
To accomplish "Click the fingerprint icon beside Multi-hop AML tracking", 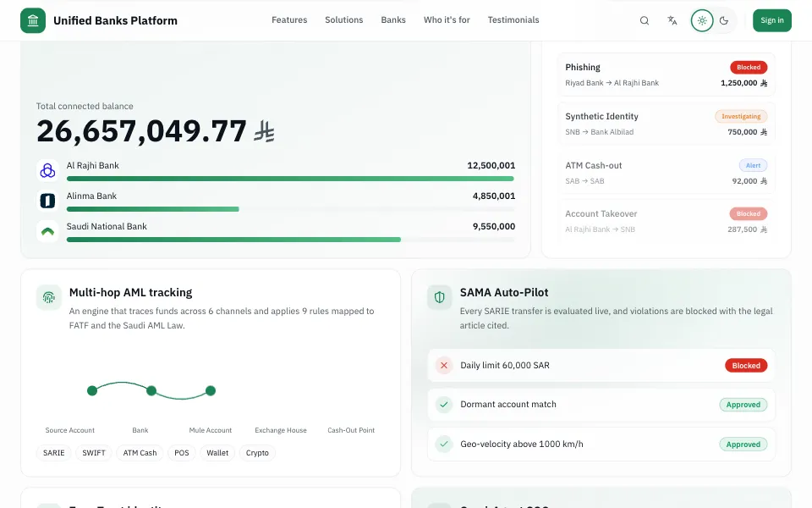I will click(x=49, y=297).
